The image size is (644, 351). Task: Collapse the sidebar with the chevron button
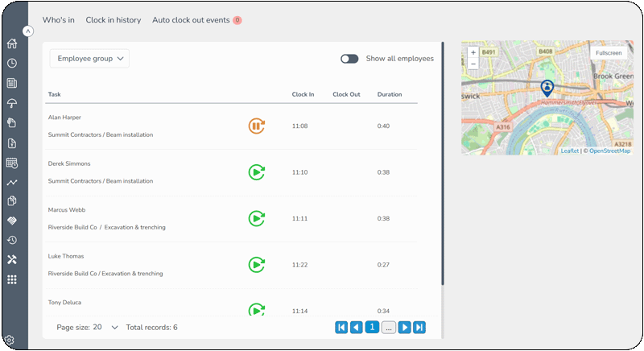click(x=28, y=31)
